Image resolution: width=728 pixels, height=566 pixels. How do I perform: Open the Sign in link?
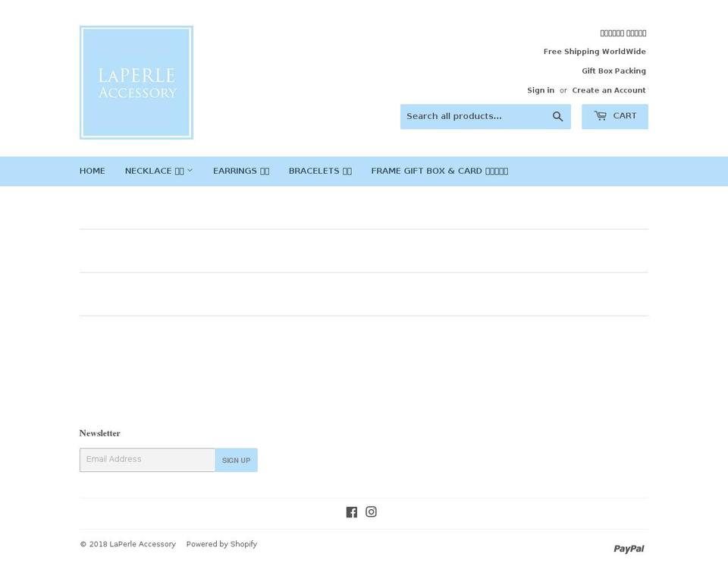pos(541,90)
